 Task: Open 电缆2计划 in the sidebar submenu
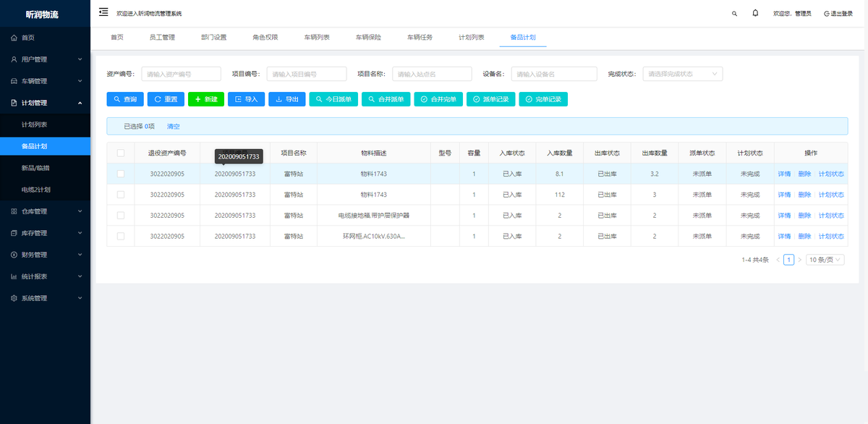point(45,190)
